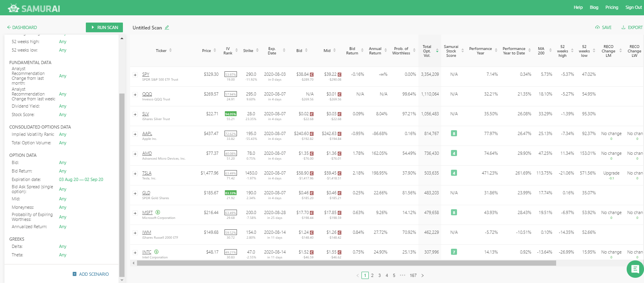Click the Annual Return sort arrows

(x=386, y=50)
